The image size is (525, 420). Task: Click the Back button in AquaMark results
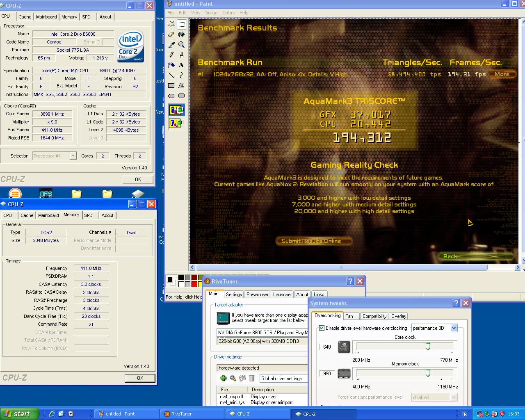(475, 256)
